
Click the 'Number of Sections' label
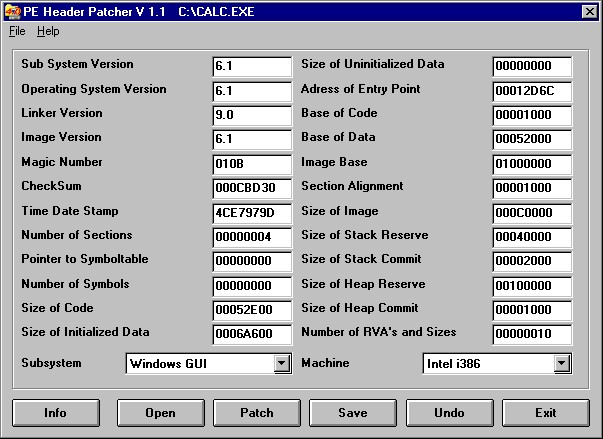click(x=77, y=235)
